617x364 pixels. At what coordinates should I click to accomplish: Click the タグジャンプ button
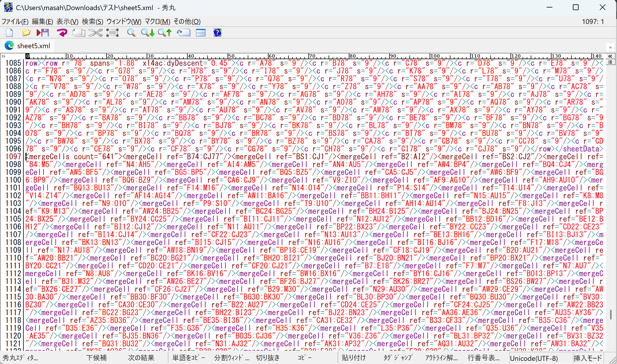(398, 358)
